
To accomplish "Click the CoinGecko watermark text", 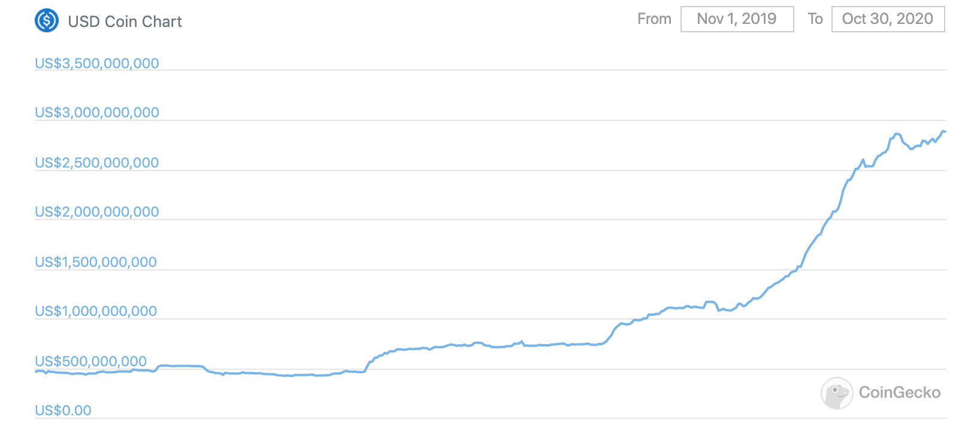I will tap(900, 393).
